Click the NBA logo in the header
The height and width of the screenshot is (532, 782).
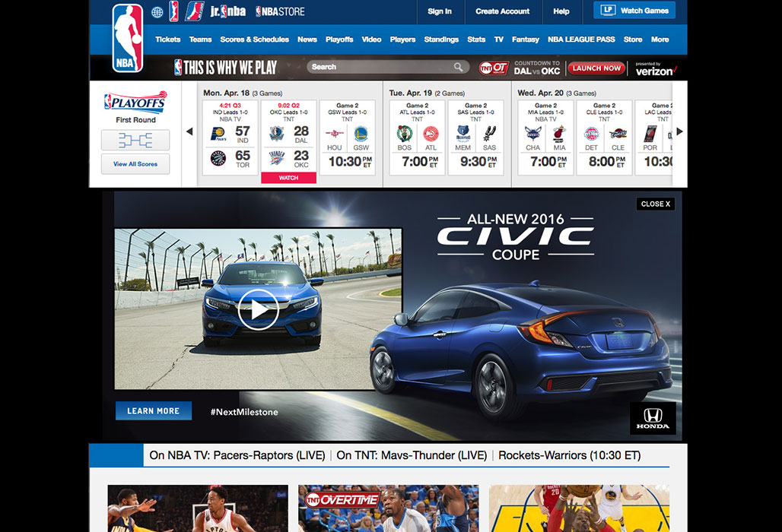point(128,38)
